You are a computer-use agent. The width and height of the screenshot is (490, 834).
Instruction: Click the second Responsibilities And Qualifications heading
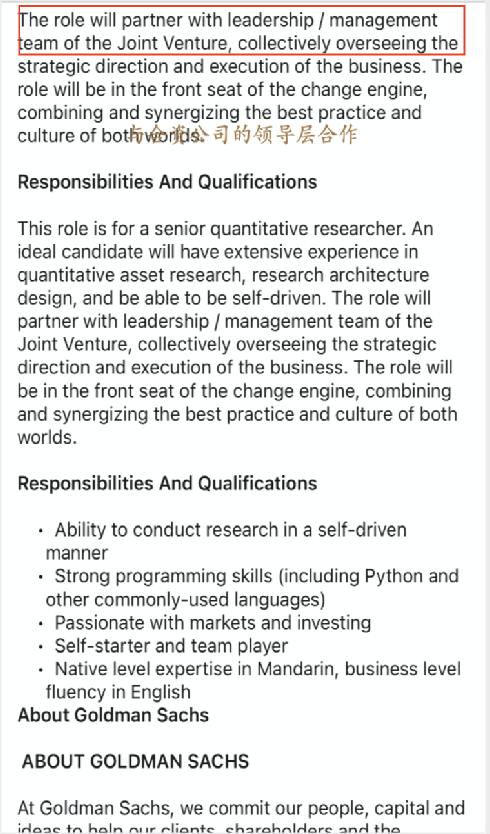coord(168,483)
